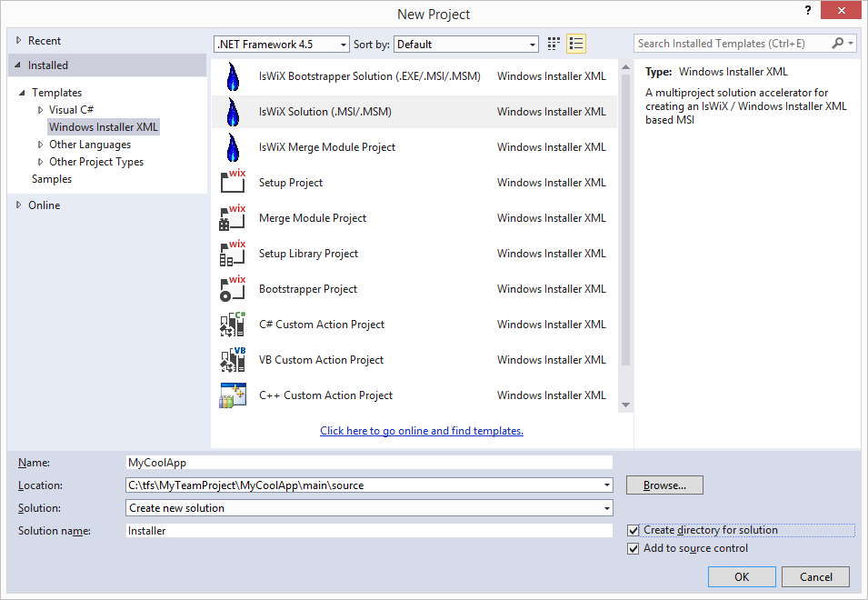The image size is (868, 600).
Task: Click the Name field containing MyCoolApp
Action: pyautogui.click(x=369, y=463)
